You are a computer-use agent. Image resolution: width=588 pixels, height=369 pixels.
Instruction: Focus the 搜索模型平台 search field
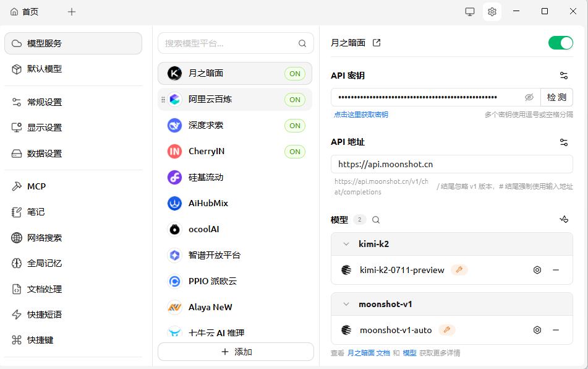point(236,43)
